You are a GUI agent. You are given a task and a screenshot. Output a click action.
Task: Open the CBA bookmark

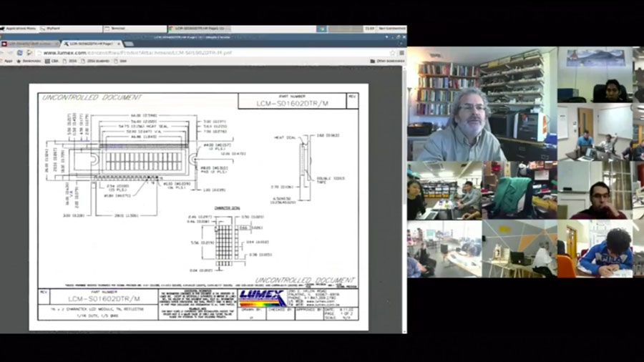point(52,61)
